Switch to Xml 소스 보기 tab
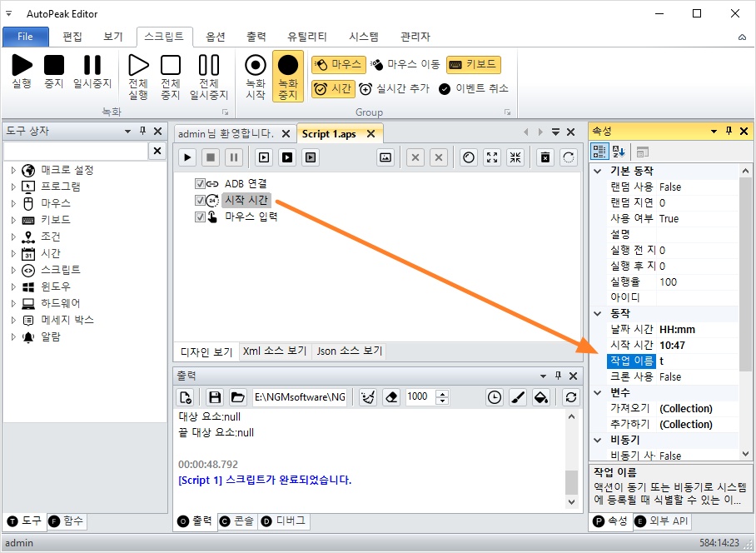The image size is (756, 553). click(275, 351)
